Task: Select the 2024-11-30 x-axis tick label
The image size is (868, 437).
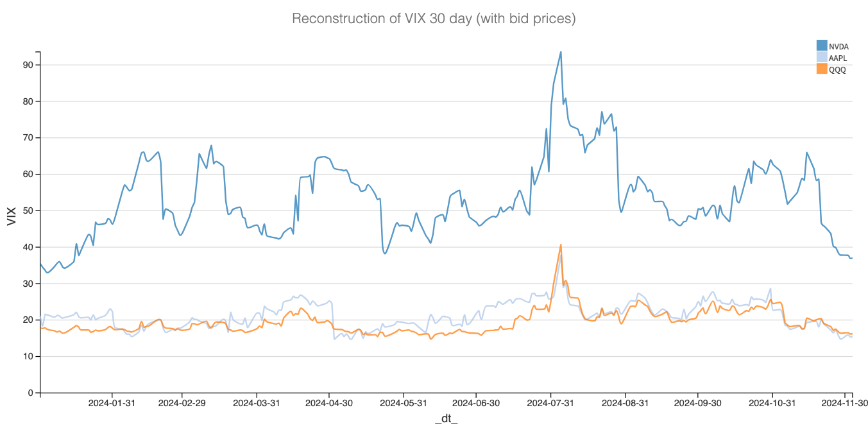Action: tap(845, 404)
